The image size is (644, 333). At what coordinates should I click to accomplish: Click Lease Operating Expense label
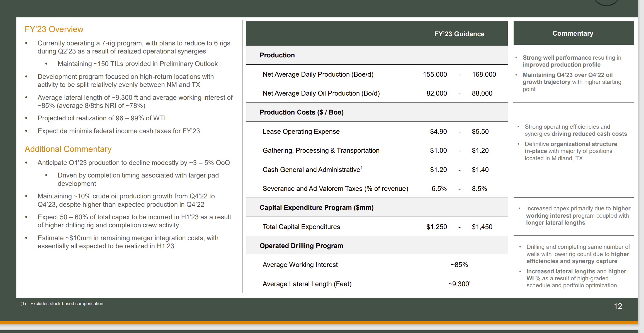301,132
